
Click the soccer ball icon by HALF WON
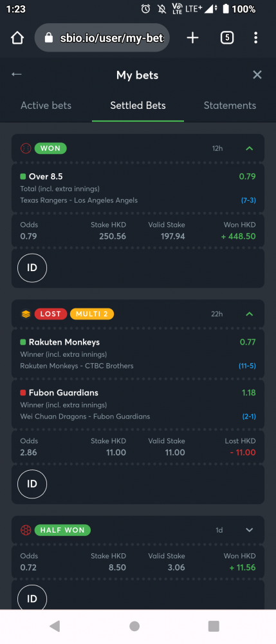[26, 530]
